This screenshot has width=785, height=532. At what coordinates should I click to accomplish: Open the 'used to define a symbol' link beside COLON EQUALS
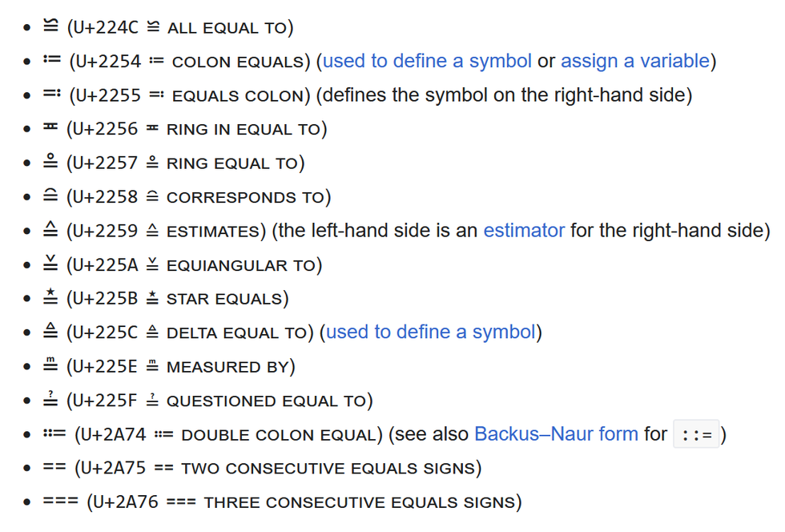tap(427, 61)
